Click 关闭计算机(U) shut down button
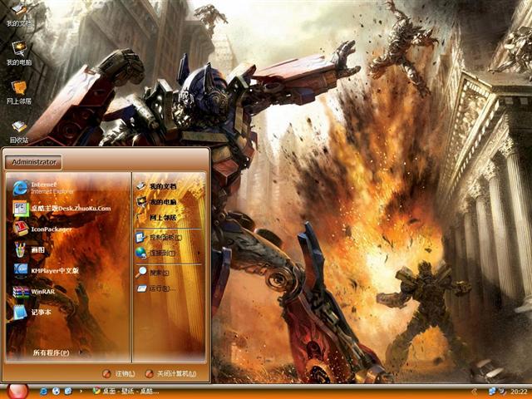The height and width of the screenshot is (399, 532). click(x=170, y=373)
